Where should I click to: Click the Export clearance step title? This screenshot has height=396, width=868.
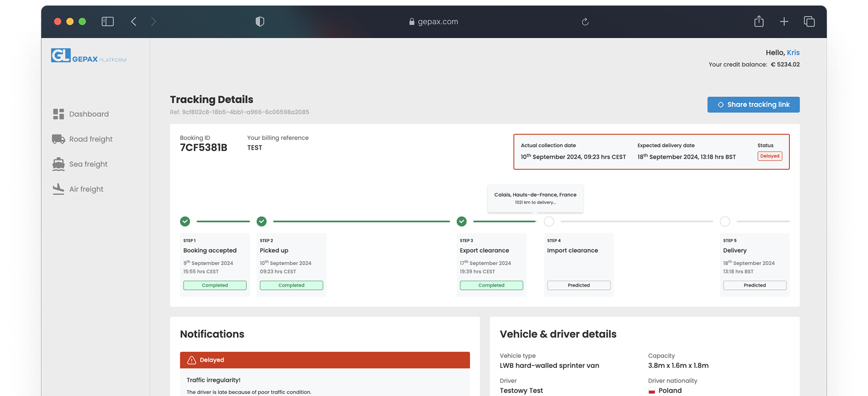pyautogui.click(x=484, y=251)
